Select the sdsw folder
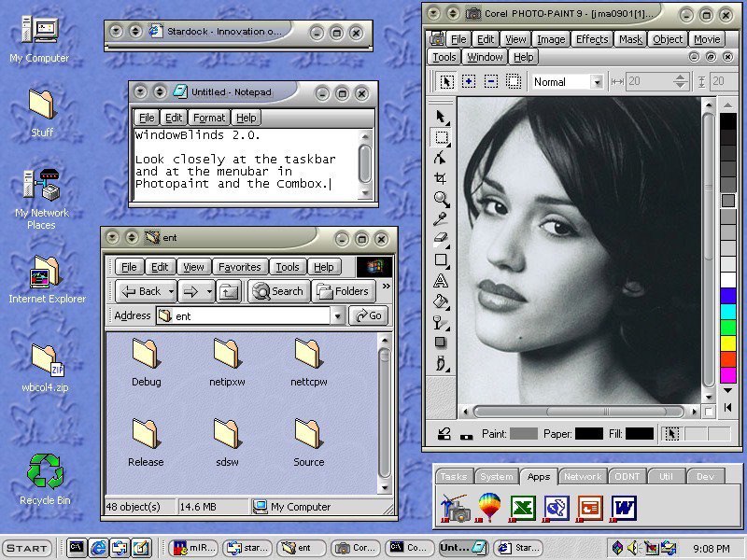747x560 pixels. (x=227, y=441)
